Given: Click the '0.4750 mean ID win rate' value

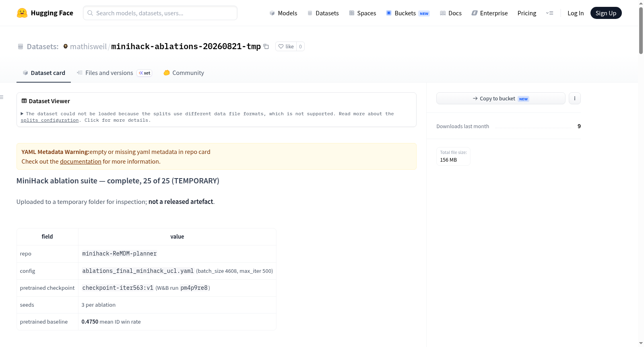Looking at the screenshot, I should 111,322.
